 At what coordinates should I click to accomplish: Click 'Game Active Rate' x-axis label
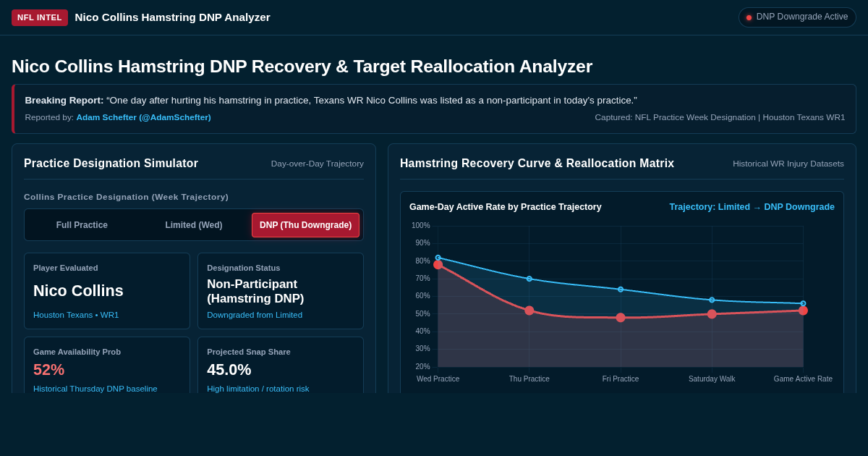(803, 379)
